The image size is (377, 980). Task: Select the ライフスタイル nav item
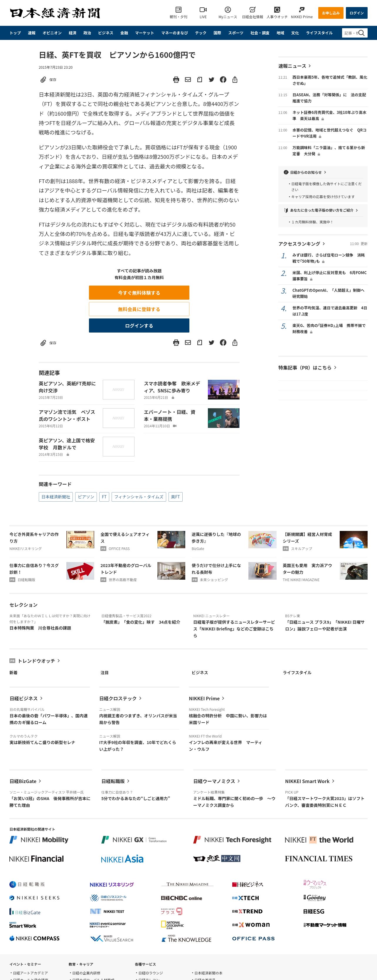pyautogui.click(x=319, y=33)
